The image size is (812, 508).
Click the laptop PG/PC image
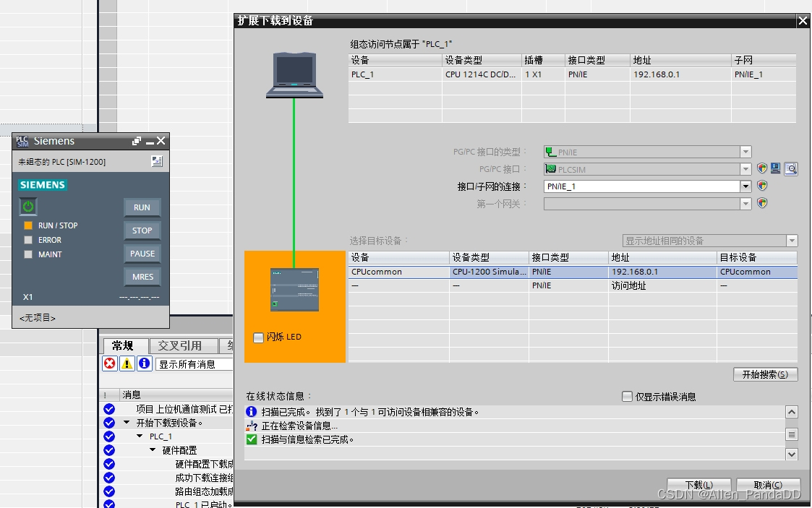(294, 75)
